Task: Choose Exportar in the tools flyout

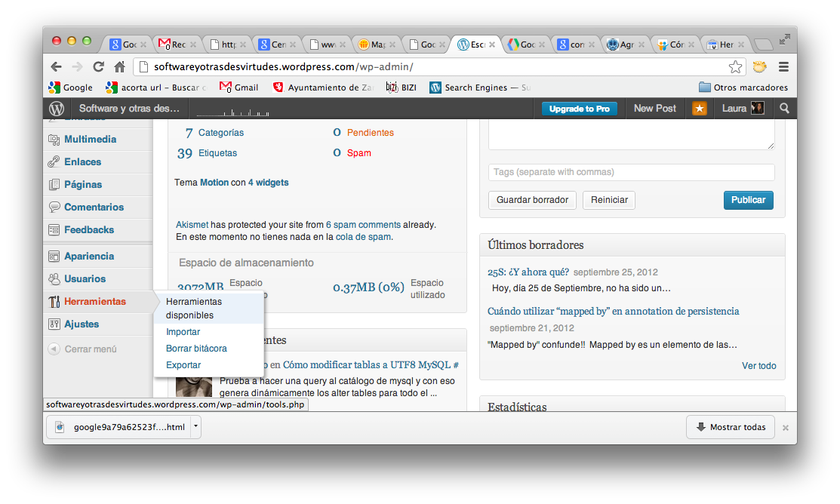Action: coord(183,365)
